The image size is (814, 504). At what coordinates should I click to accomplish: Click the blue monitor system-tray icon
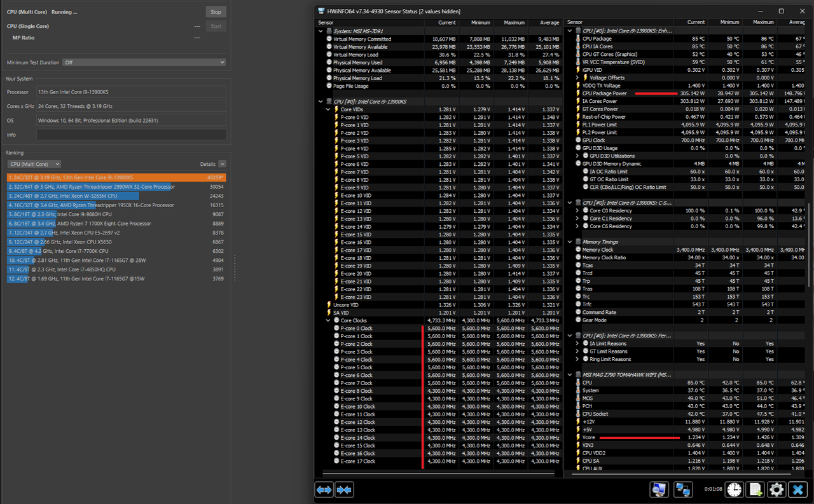click(659, 489)
